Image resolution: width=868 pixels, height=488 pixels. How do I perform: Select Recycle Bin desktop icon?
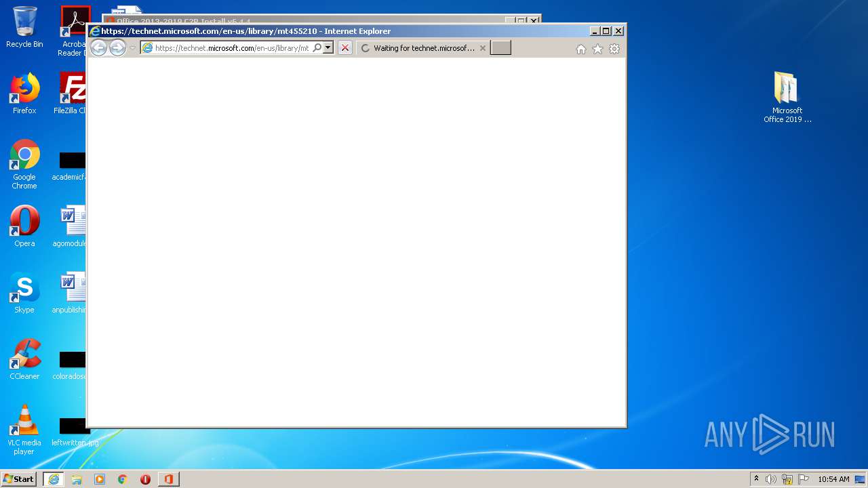click(24, 27)
